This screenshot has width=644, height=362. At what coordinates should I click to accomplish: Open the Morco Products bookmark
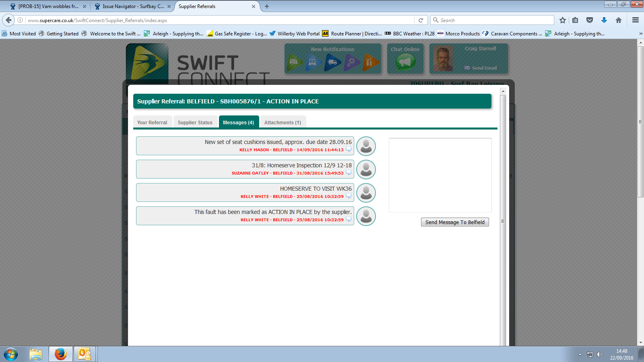(x=458, y=34)
